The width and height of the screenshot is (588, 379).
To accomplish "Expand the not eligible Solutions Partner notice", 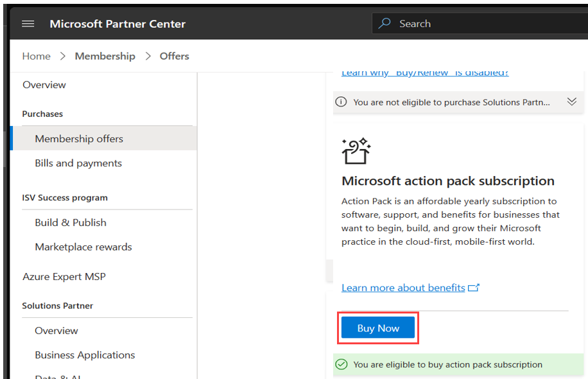I will pos(571,101).
